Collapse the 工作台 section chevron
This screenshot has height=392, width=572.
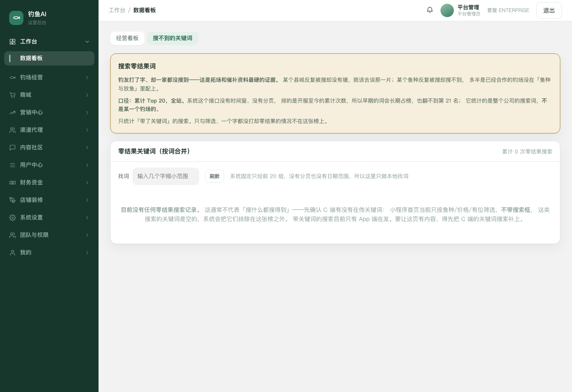pos(87,42)
